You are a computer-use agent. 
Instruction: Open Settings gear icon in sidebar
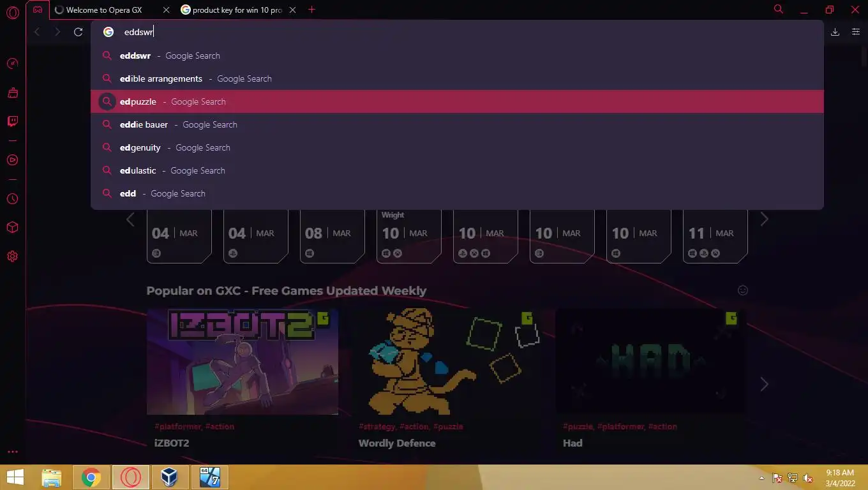click(12, 256)
